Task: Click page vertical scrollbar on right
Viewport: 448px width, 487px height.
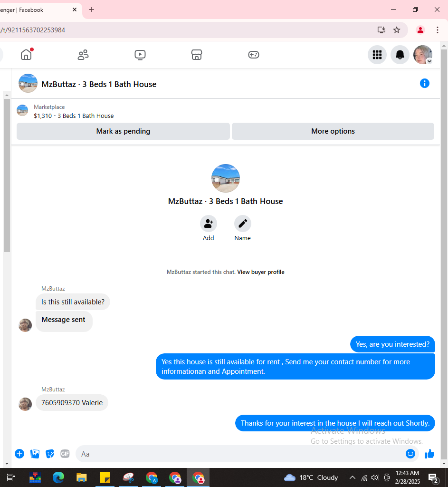Action: 444,255
